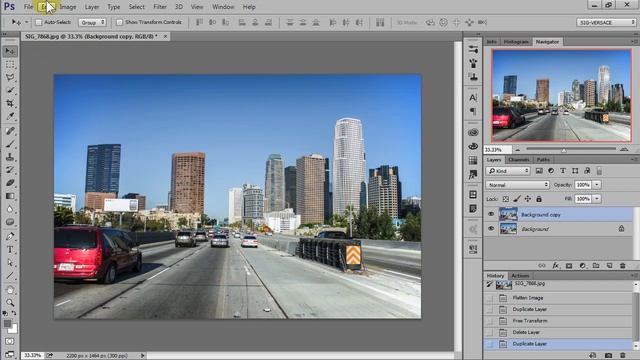Open the Character panel icon
Screen dimensions: 640x360
click(x=473, y=98)
